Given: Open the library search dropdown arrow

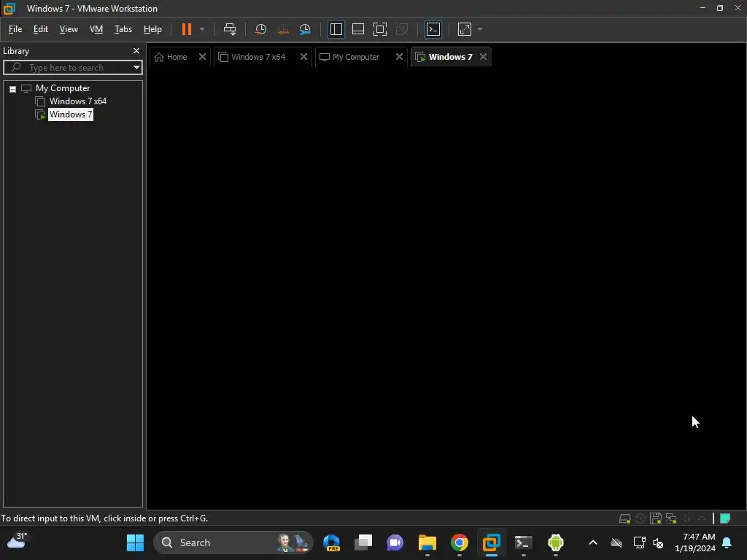Looking at the screenshot, I should [136, 68].
